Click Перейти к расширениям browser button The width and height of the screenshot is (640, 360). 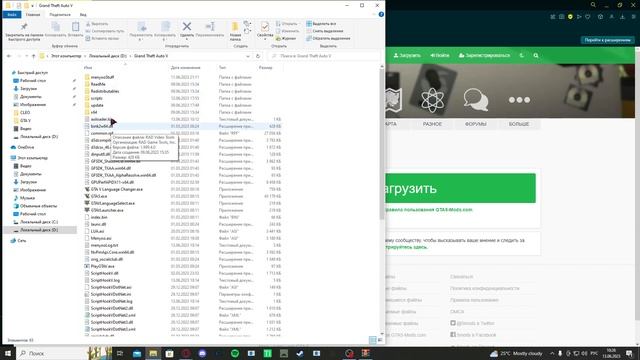pos(607,40)
